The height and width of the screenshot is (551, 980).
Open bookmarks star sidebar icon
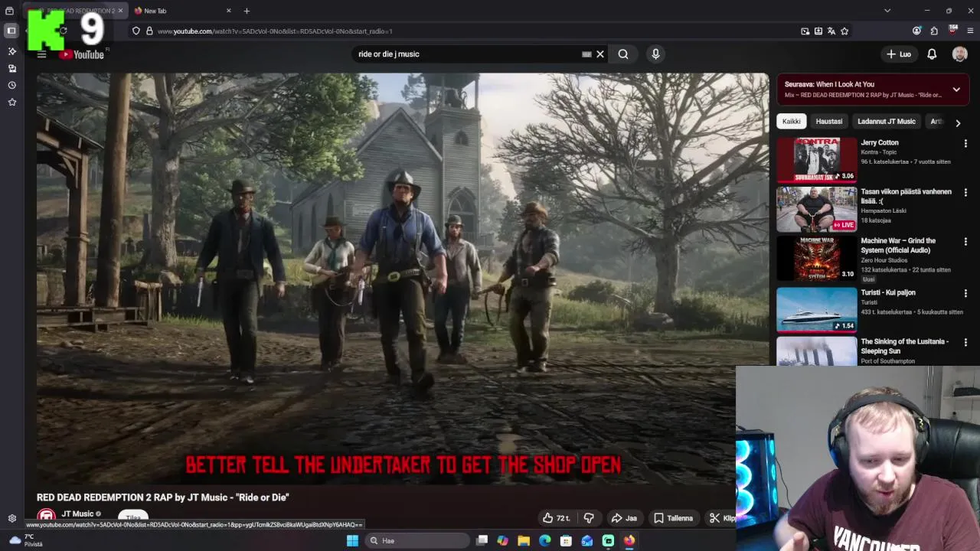[11, 102]
